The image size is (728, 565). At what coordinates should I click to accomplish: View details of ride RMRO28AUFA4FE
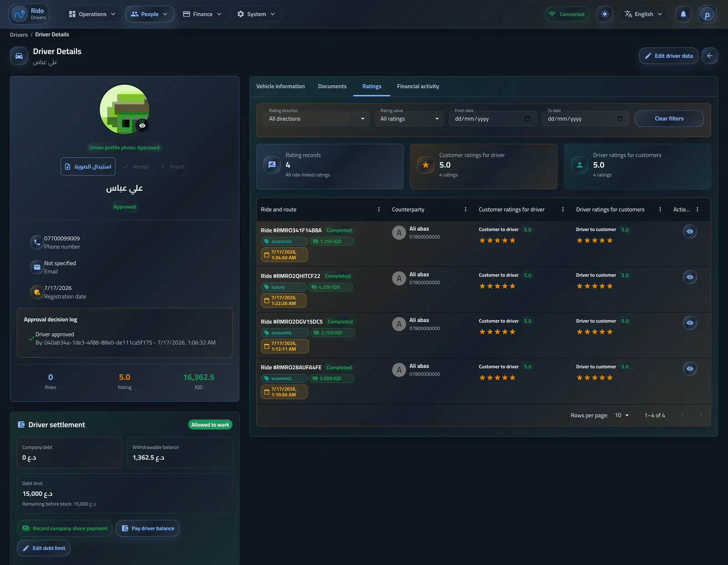coord(690,369)
